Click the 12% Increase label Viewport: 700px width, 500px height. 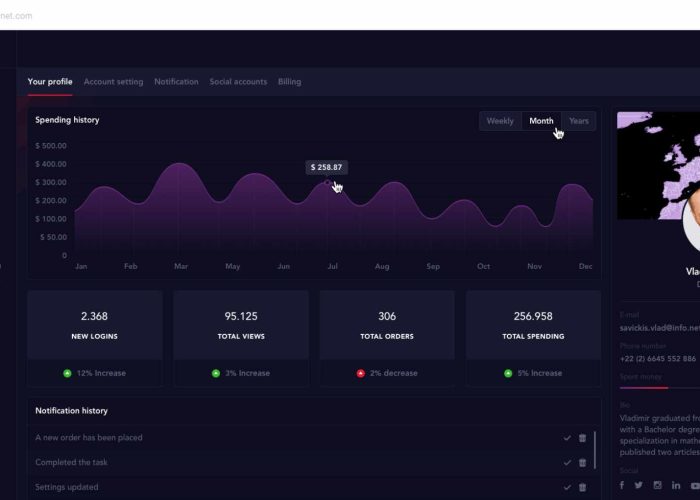coord(101,373)
